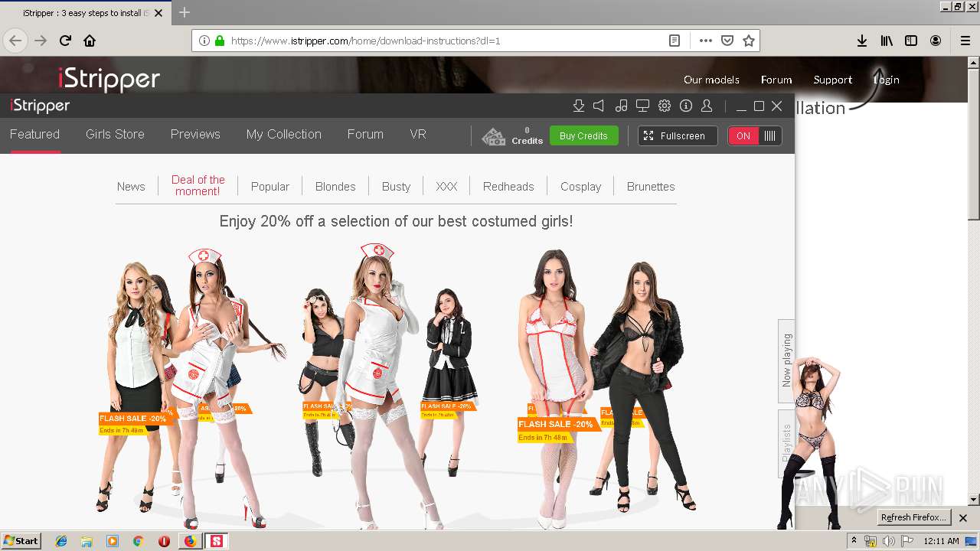Toggle reader view in address bar
Screen dimensions: 980x551
tap(675, 41)
